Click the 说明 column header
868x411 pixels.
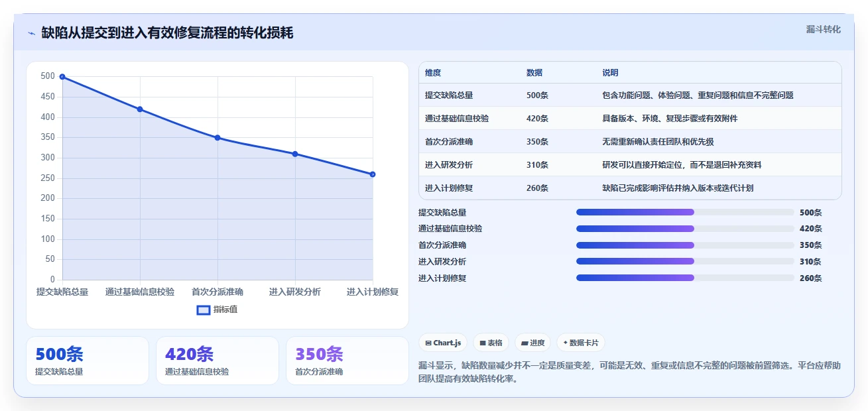[610, 73]
